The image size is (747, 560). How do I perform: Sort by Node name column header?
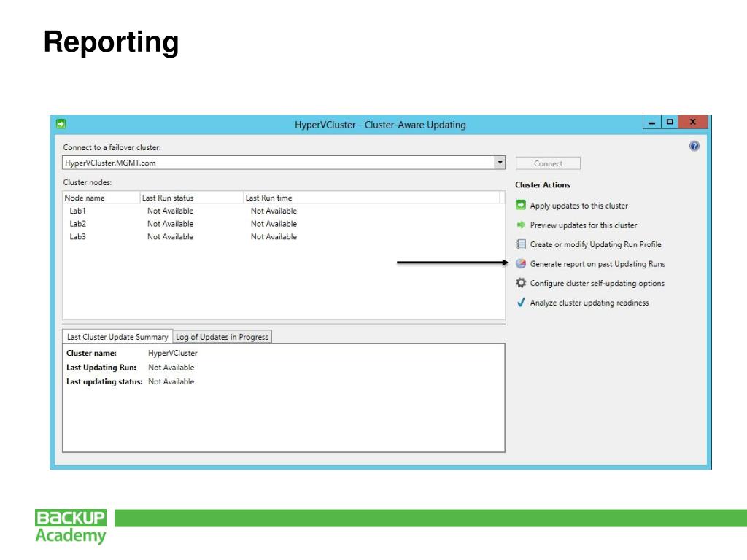click(x=101, y=198)
